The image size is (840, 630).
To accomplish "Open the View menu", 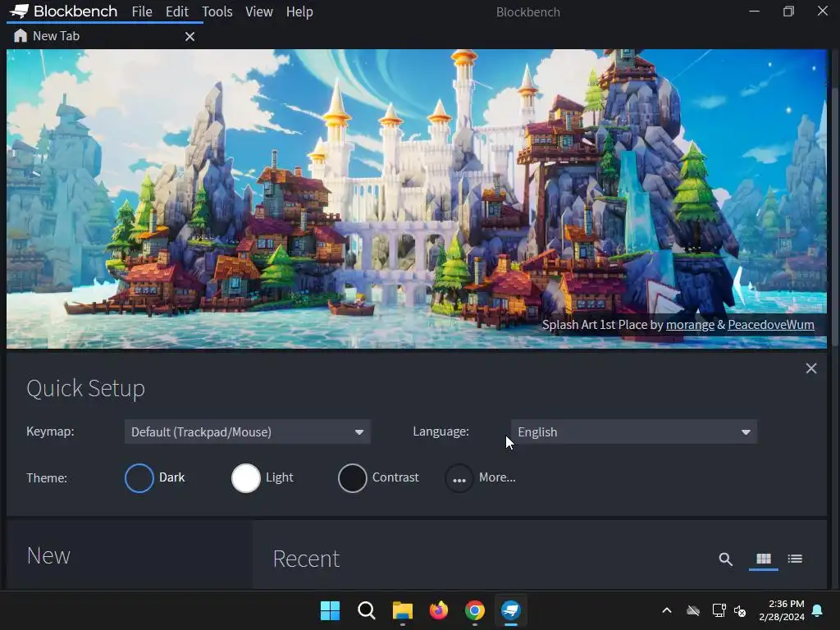I will (258, 11).
